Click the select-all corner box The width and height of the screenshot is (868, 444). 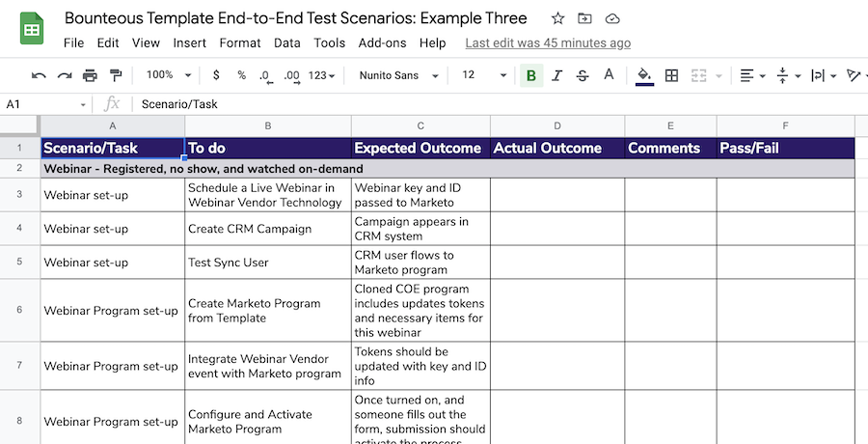point(19,125)
